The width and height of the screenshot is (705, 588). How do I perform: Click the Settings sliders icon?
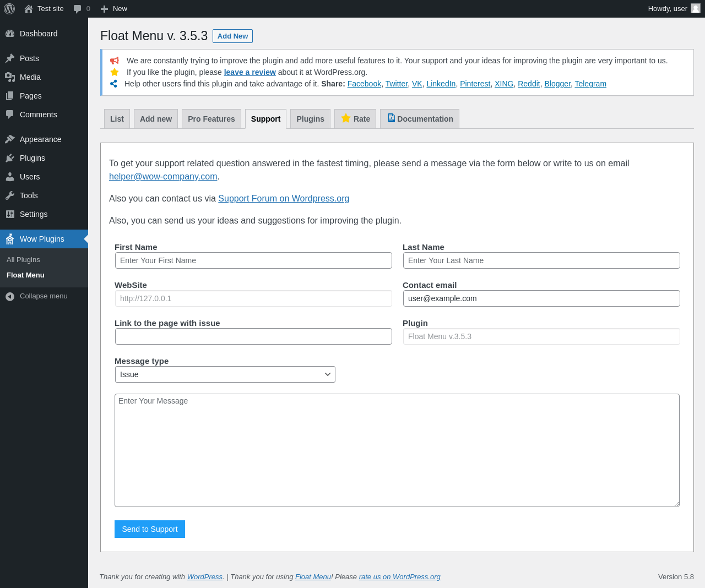point(10,214)
